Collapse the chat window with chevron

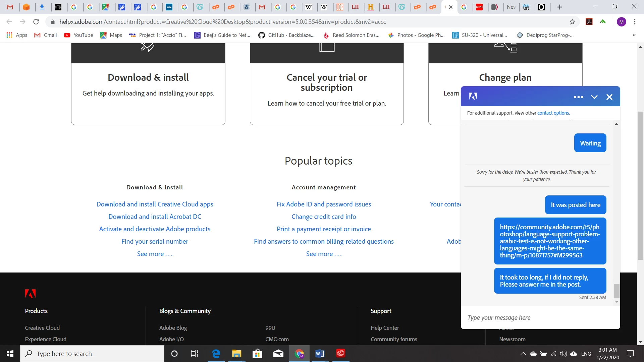point(594,97)
